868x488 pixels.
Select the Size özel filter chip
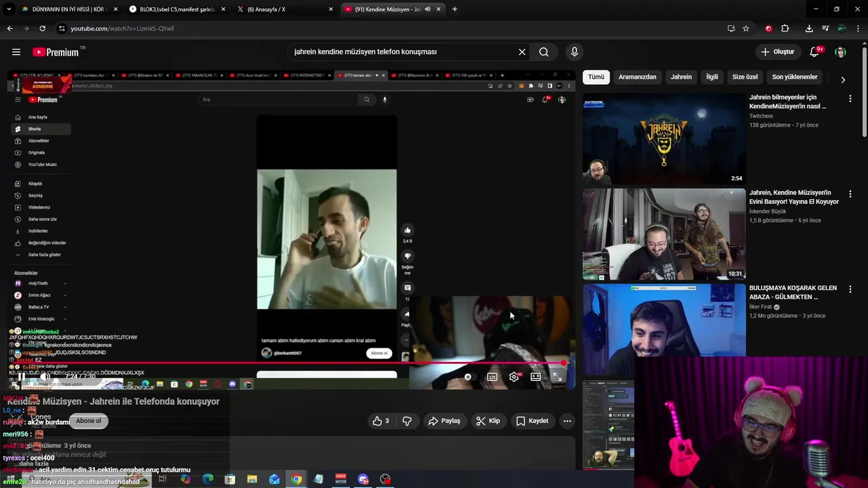(745, 77)
